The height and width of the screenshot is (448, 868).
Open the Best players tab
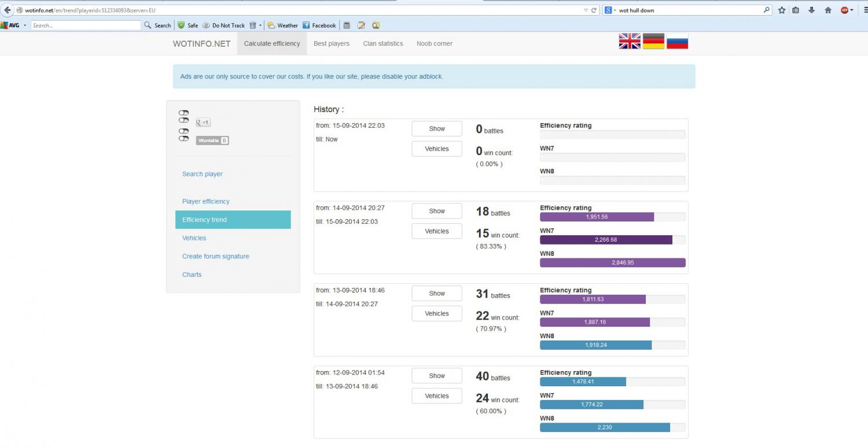331,43
